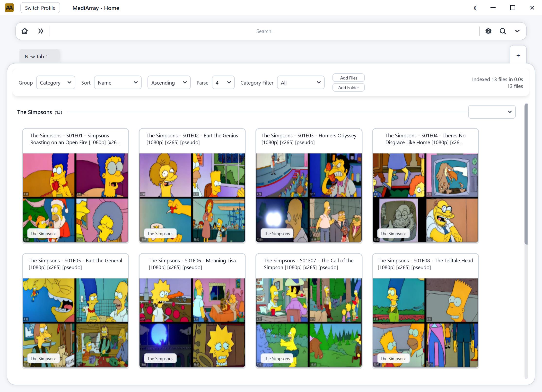This screenshot has height=392, width=542.
Task: Maximize the MediArray window
Action: pyautogui.click(x=513, y=8)
